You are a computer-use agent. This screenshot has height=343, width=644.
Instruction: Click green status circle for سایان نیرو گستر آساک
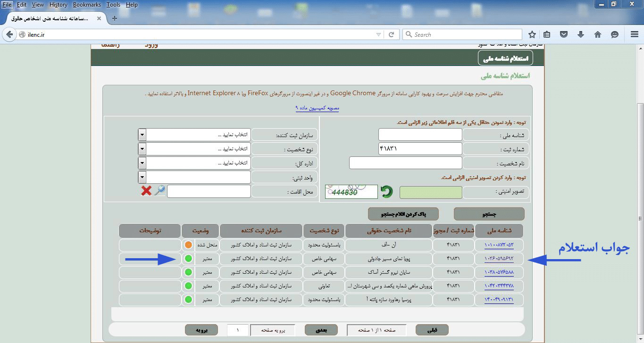tap(189, 272)
